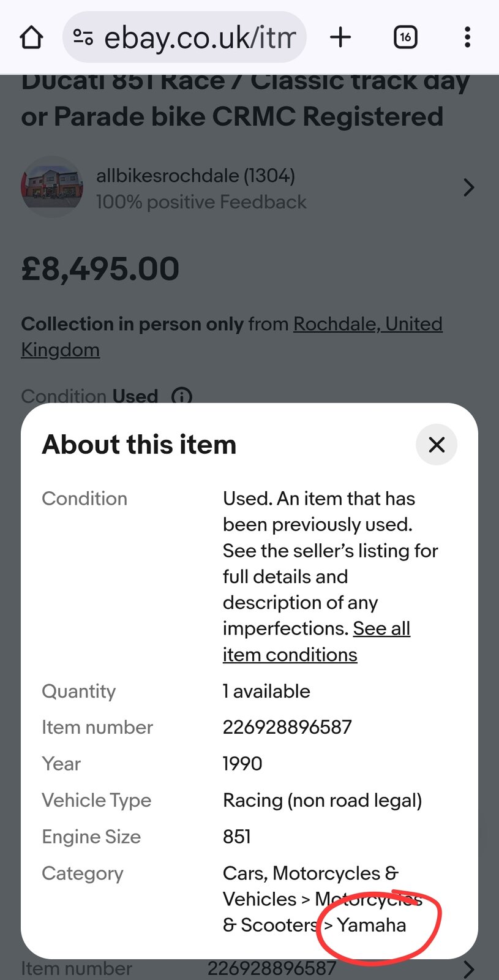
Task: Tap the About this item heading
Action: point(139,445)
